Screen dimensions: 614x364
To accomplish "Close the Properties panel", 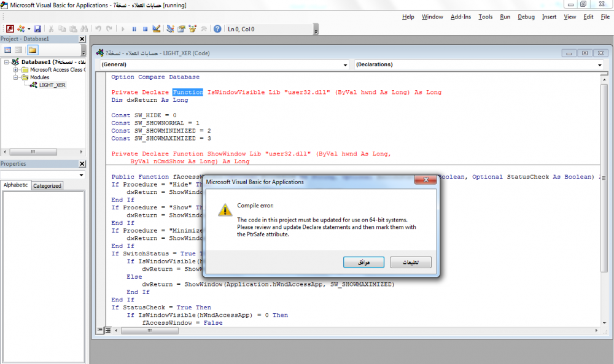I will (82, 164).
